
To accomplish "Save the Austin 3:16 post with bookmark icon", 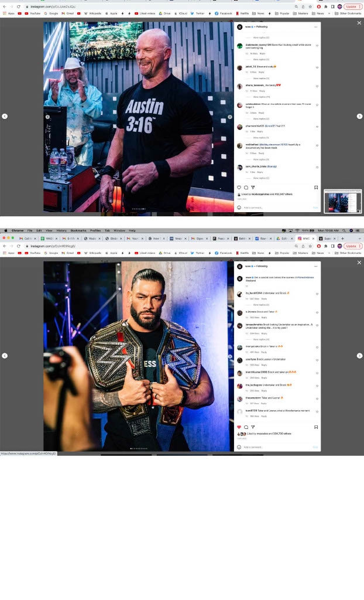I will point(316,187).
